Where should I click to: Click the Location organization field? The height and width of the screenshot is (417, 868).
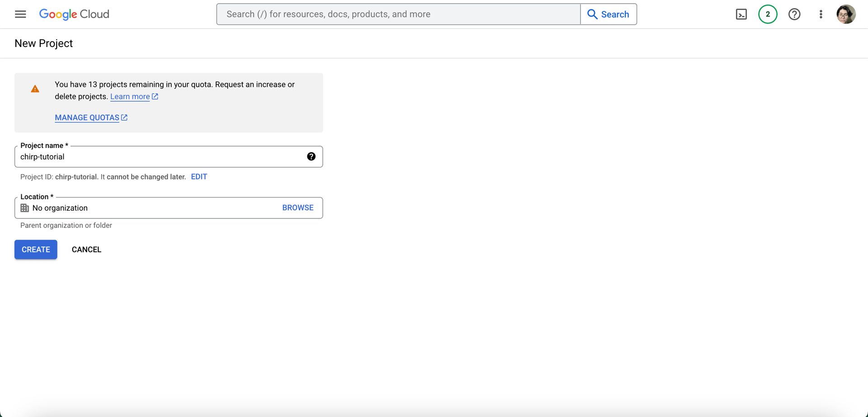point(149,208)
